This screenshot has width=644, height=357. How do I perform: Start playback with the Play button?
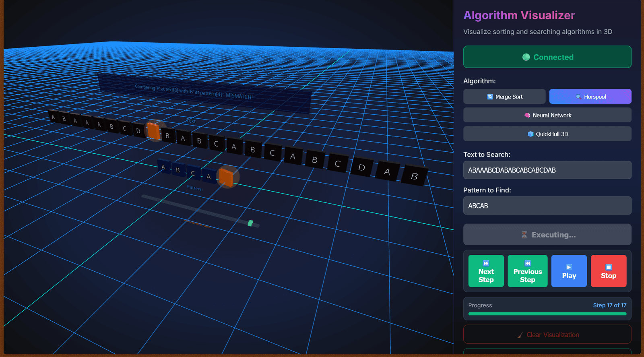(x=569, y=271)
